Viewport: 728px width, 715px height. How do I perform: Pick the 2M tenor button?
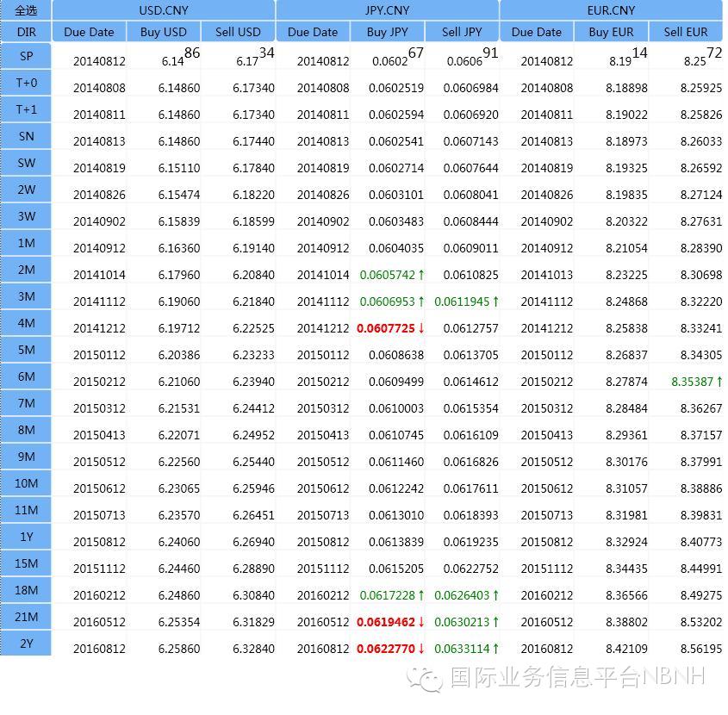point(26,270)
